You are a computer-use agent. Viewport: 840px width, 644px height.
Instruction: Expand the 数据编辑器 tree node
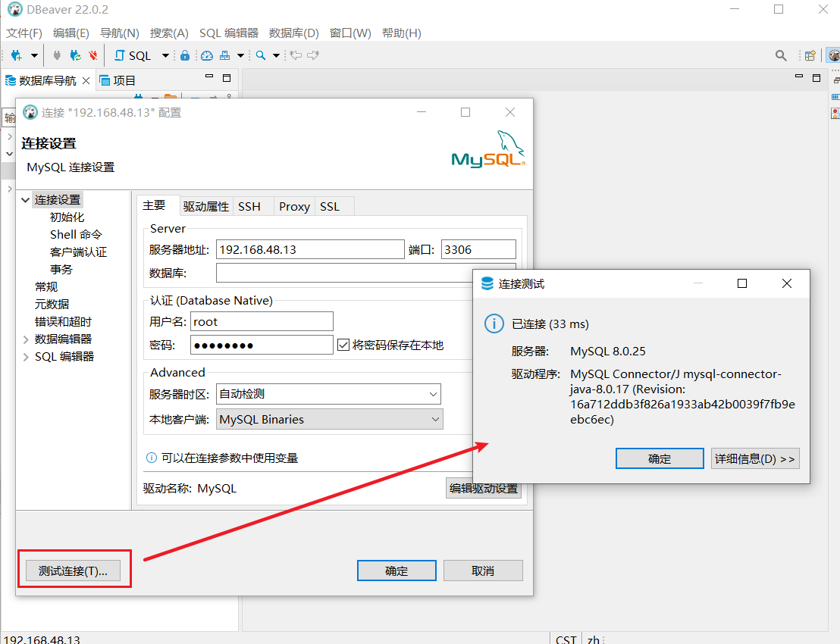[x=25, y=339]
